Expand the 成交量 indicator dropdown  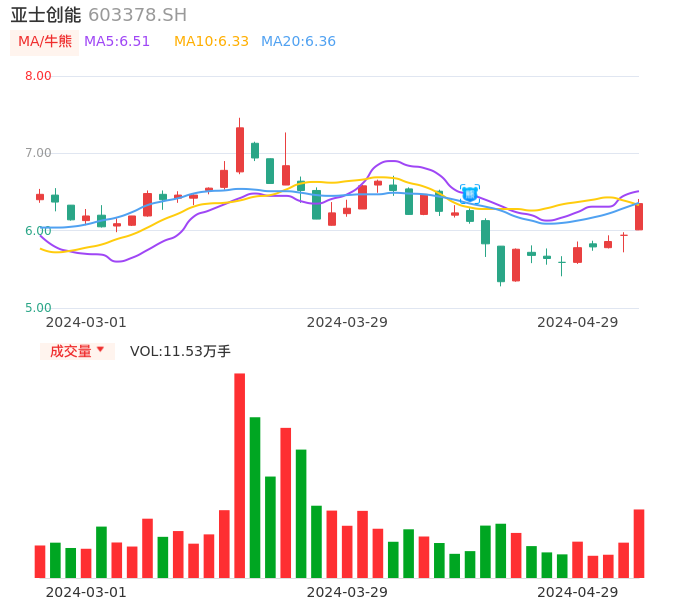click(77, 351)
